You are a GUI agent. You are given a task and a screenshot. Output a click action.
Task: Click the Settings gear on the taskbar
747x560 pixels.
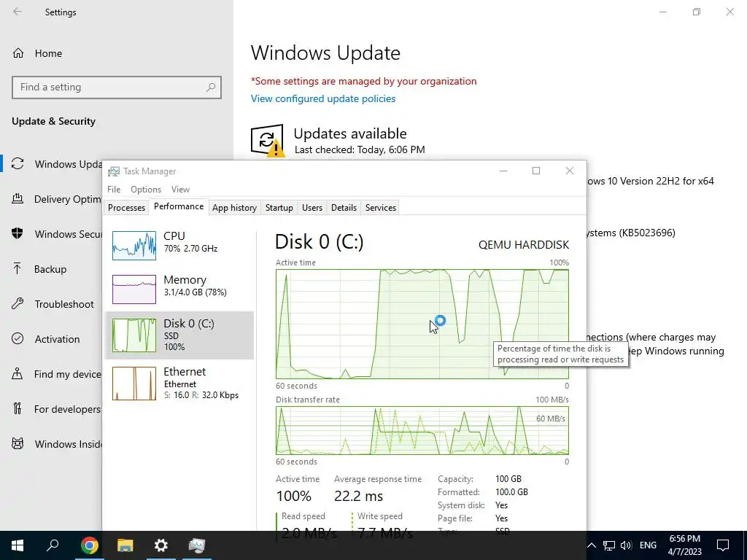[x=161, y=545]
